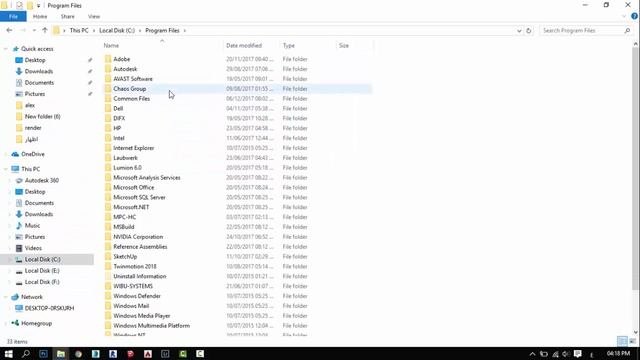Click the taskbar search magnifier icon
The image size is (640, 360).
point(26,354)
